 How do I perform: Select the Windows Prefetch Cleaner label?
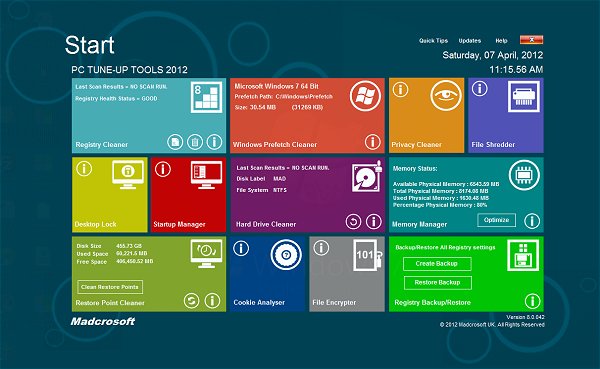[x=275, y=145]
